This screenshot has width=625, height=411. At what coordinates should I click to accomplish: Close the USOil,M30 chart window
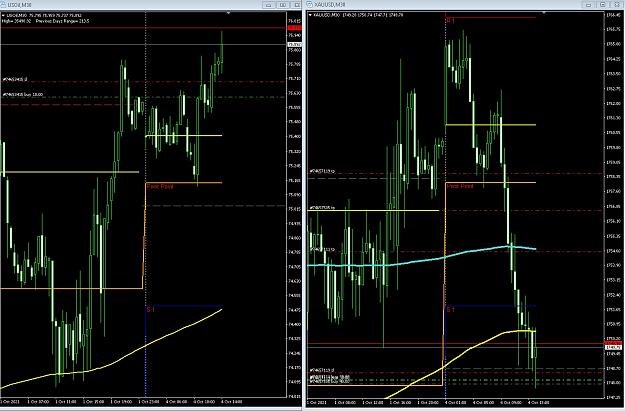point(296,5)
